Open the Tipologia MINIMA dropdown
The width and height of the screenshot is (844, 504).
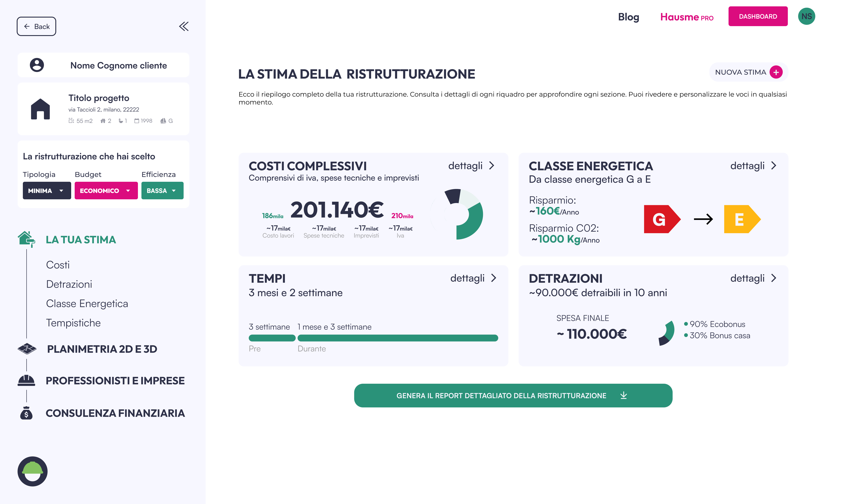pyautogui.click(x=47, y=191)
